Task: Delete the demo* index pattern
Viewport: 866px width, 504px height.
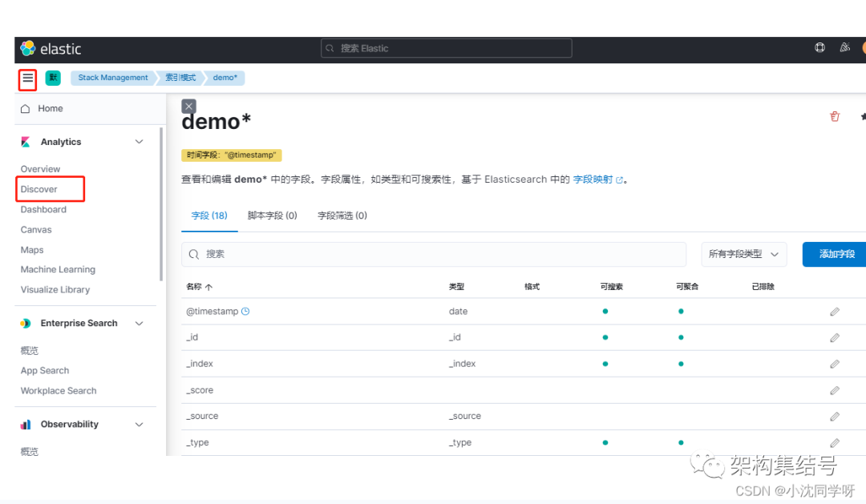Action: [835, 117]
